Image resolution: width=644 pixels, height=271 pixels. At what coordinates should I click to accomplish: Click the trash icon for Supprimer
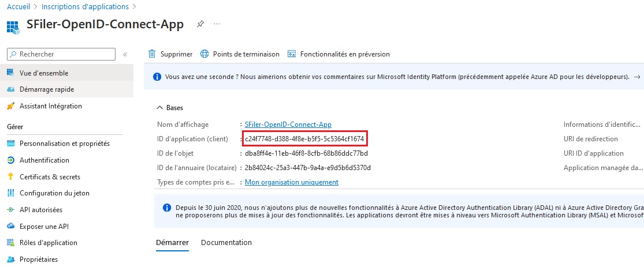pos(152,54)
